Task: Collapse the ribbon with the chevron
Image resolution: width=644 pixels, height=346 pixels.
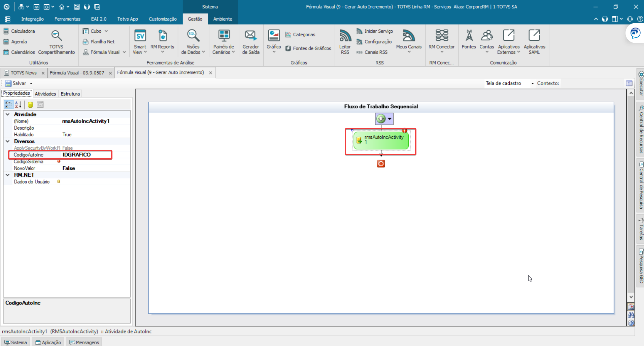Action: pos(596,19)
